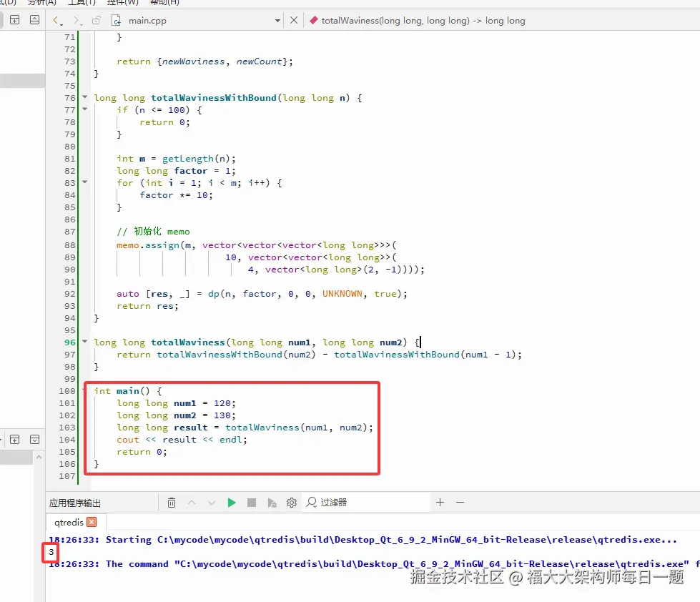Close the main.cpp document with the X
The image size is (700, 602).
(294, 20)
